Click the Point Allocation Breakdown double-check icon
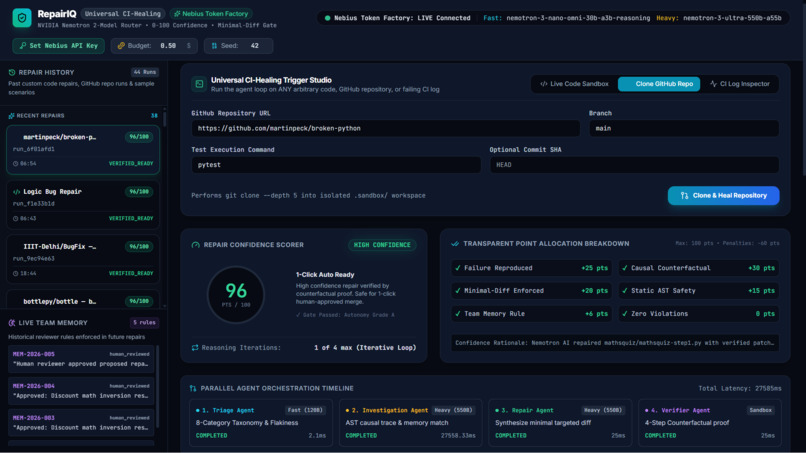The image size is (806, 453). pyautogui.click(x=455, y=244)
